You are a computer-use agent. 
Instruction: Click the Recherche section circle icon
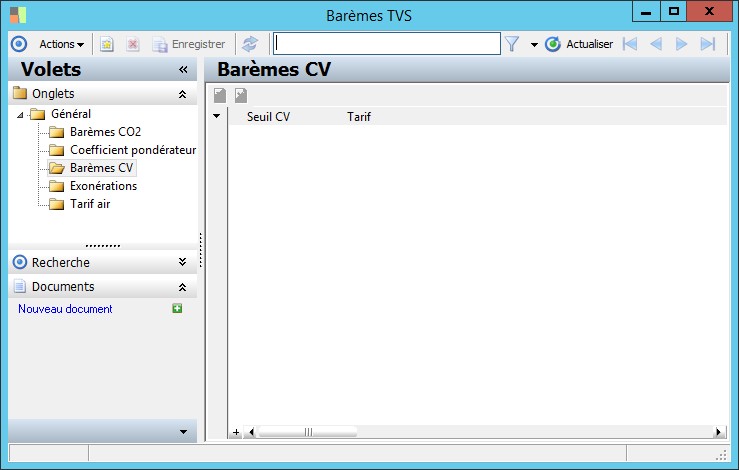[x=20, y=262]
